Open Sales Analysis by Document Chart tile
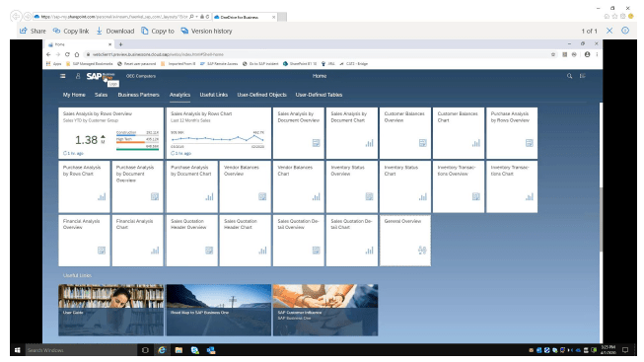This screenshot has height=362, width=644. (x=352, y=133)
